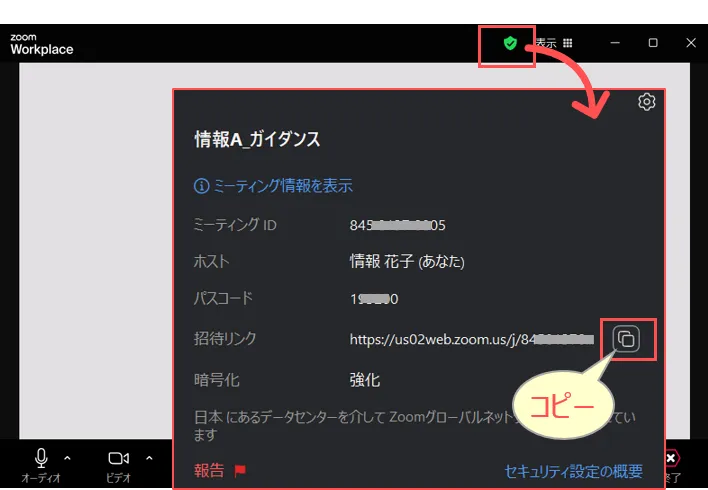Open the 表示 view menu
The width and height of the screenshot is (708, 490).
(546, 43)
